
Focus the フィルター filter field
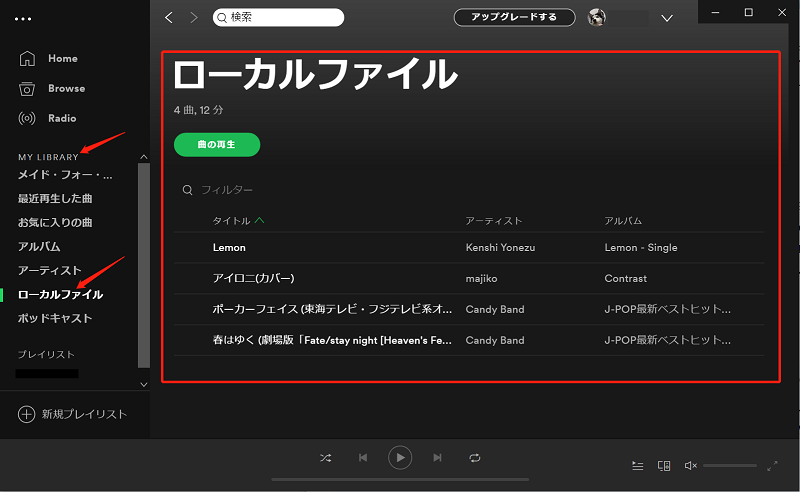227,190
